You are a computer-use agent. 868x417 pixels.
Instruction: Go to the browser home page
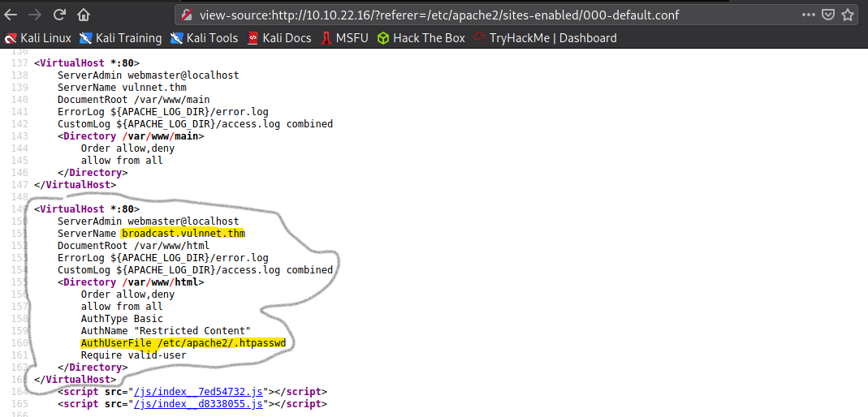pyautogui.click(x=84, y=15)
